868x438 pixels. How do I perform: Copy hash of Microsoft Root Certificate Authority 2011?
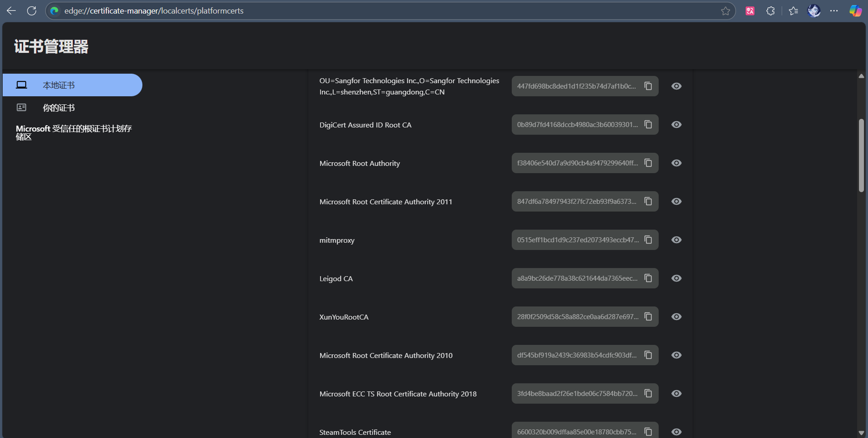coord(648,201)
